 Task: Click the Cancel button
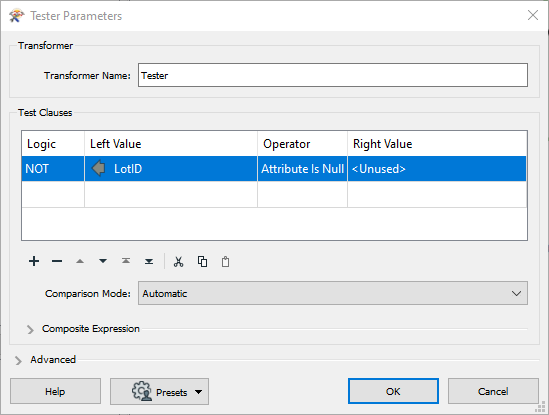[493, 391]
